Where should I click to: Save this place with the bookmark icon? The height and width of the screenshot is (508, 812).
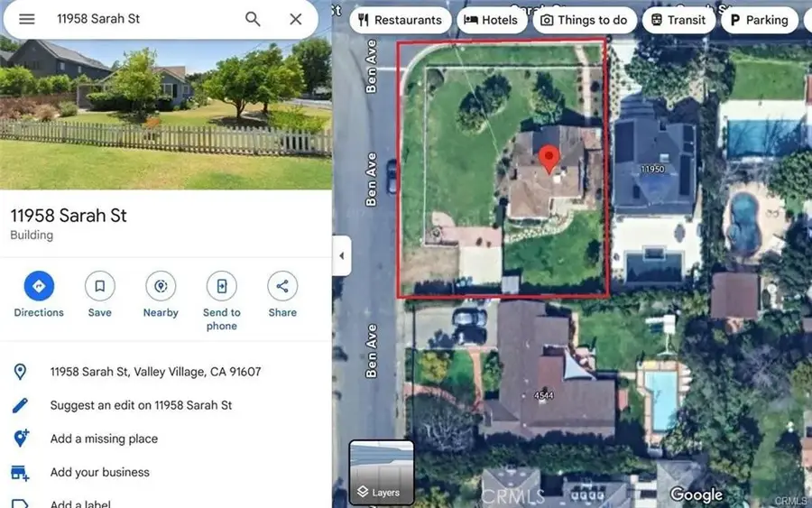point(100,287)
